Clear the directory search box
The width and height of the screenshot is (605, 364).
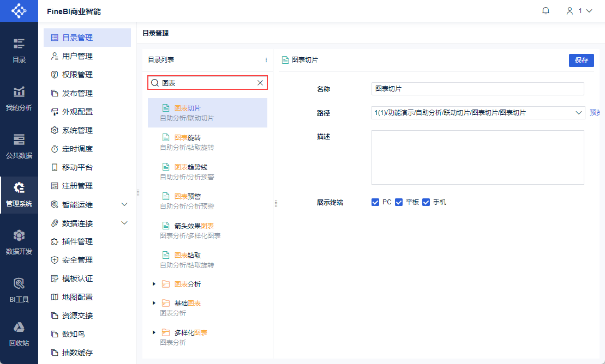click(x=260, y=83)
